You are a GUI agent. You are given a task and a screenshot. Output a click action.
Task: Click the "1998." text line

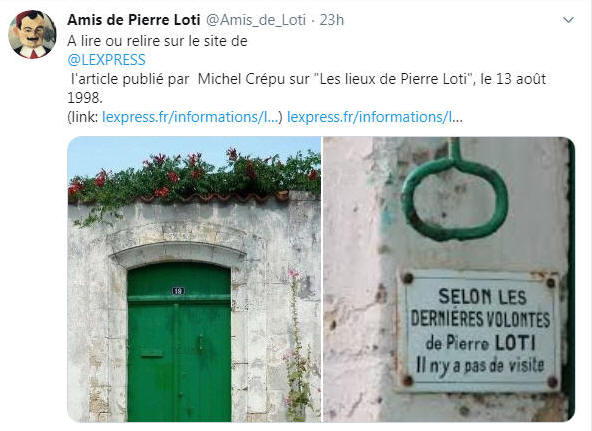85,98
